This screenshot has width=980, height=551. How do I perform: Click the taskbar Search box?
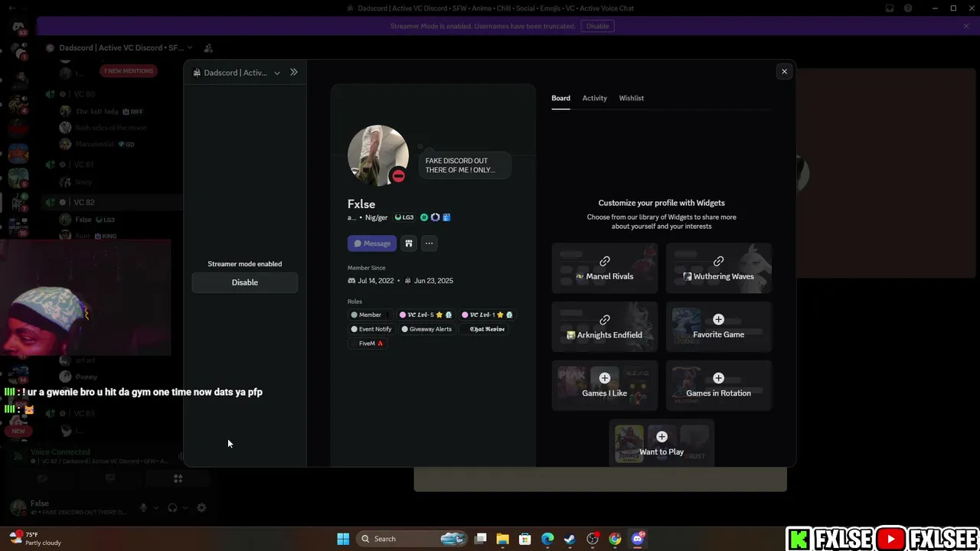pos(413,539)
